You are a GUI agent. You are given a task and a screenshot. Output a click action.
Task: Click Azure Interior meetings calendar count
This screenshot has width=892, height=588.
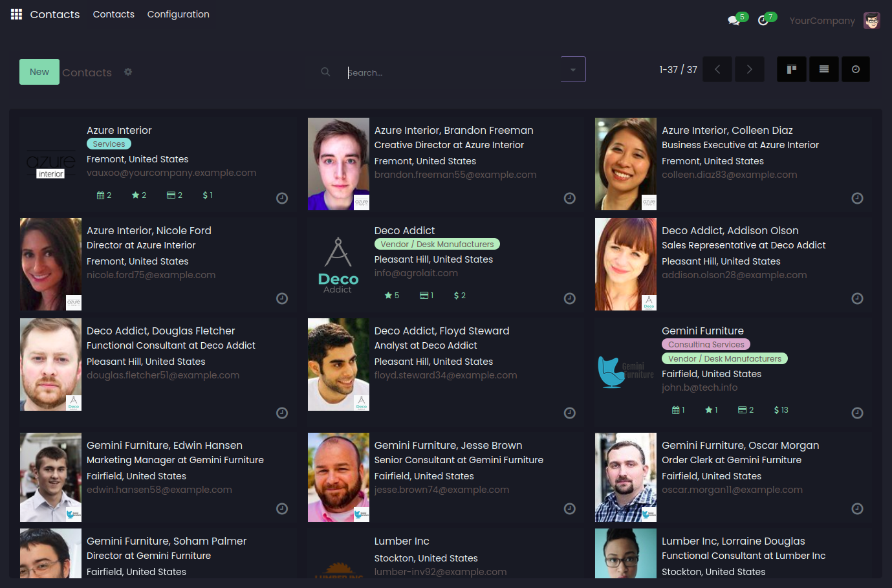(104, 195)
